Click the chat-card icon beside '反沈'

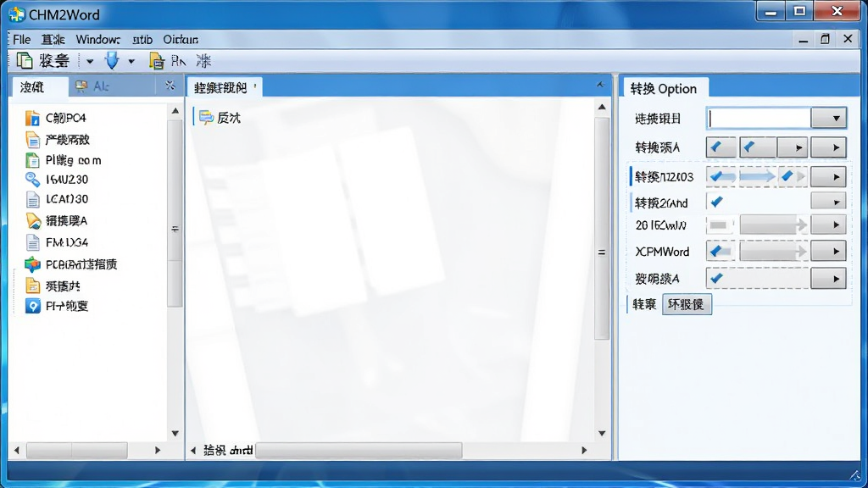(x=207, y=117)
